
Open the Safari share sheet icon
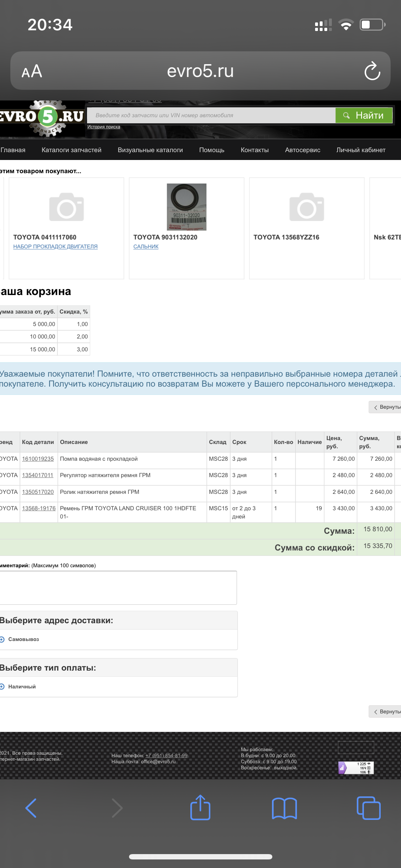(x=200, y=808)
